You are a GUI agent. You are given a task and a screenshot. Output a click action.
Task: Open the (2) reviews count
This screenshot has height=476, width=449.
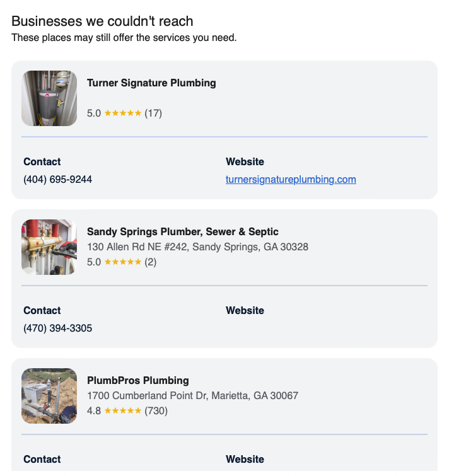pyautogui.click(x=151, y=262)
